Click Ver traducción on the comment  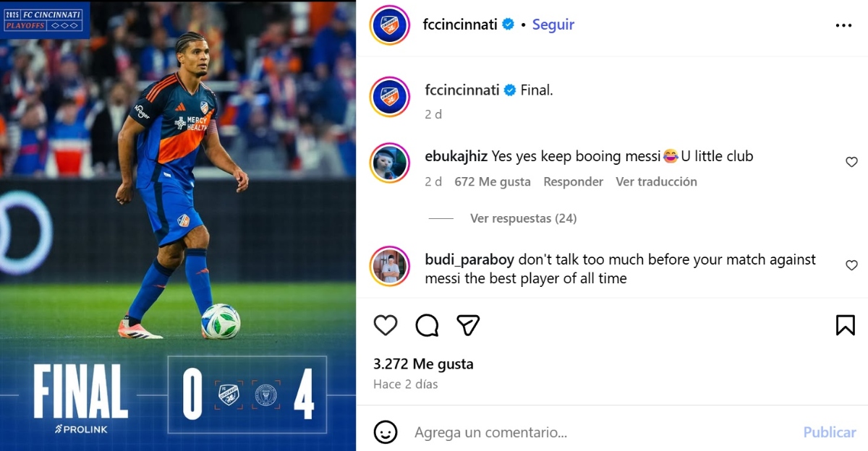(x=656, y=182)
